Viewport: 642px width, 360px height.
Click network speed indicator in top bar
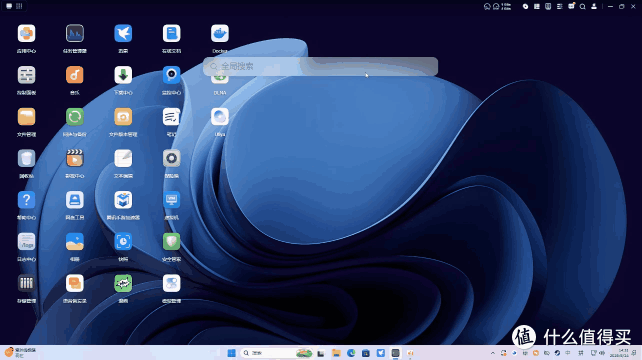pos(506,7)
